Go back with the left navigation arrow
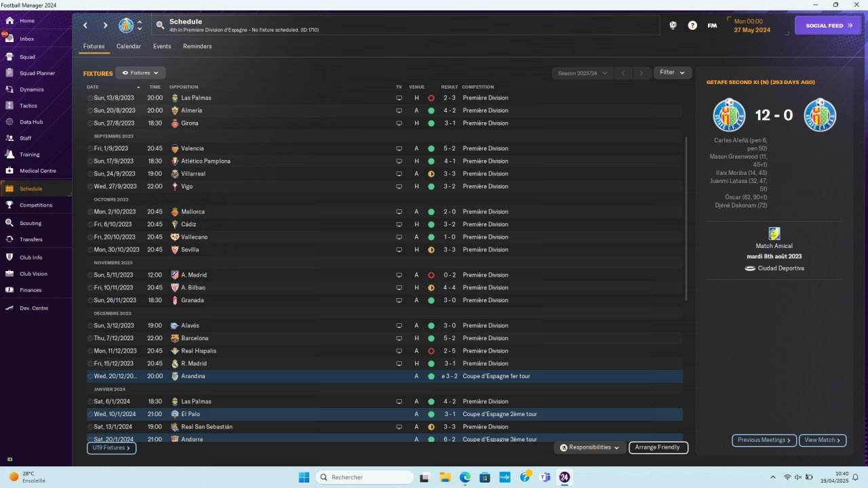 pyautogui.click(x=85, y=26)
